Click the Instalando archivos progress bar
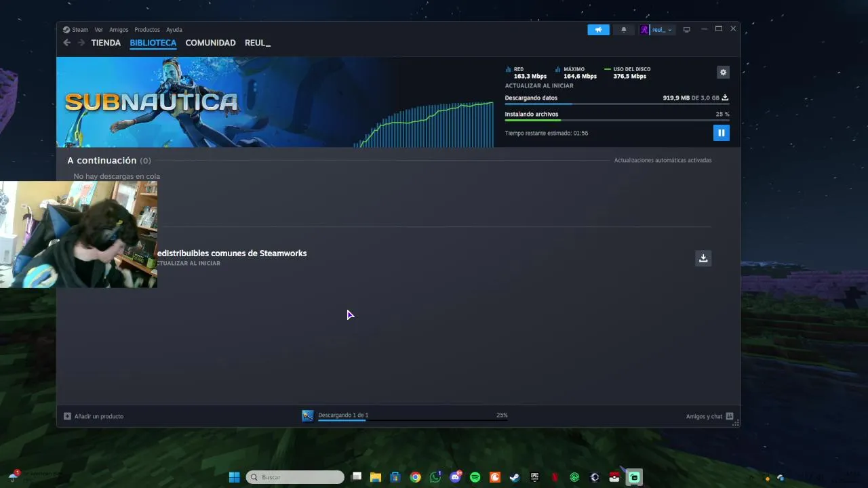Screen dimensions: 868x488 pyautogui.click(x=617, y=120)
